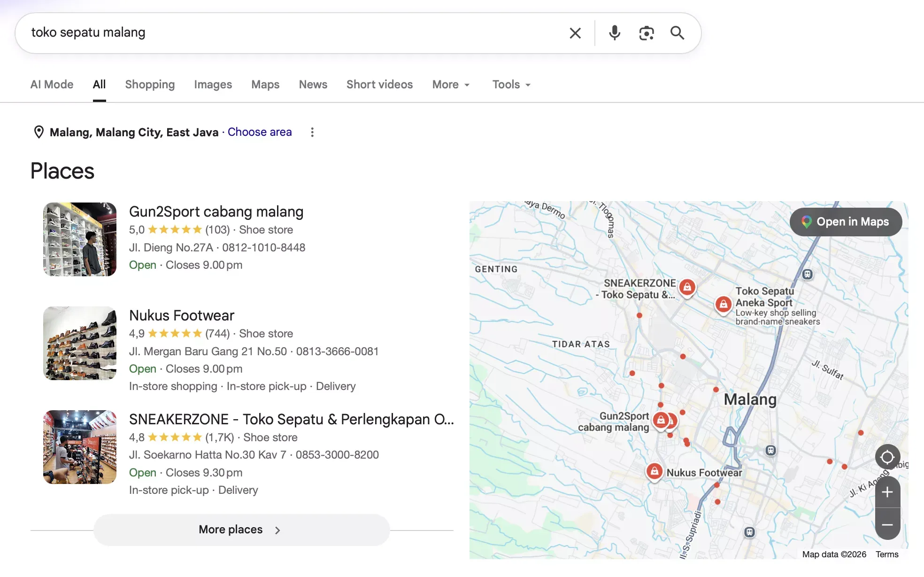The image size is (924, 577).
Task: Click Closes 9.30 pm hours text
Action: 204,473
